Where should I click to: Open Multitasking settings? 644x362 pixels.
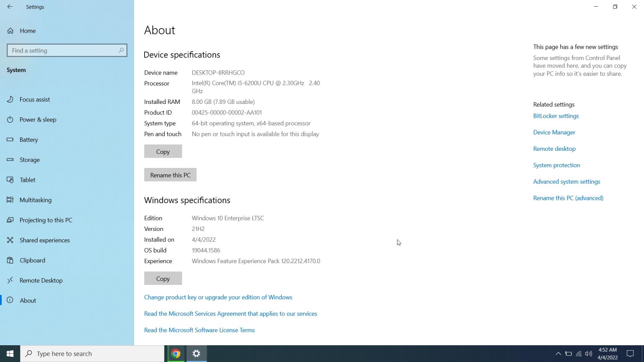(36, 200)
